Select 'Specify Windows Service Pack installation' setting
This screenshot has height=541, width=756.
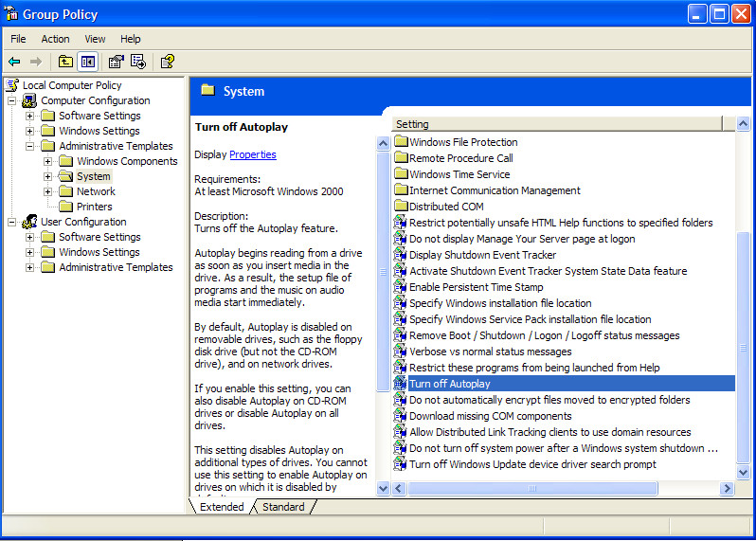click(530, 319)
